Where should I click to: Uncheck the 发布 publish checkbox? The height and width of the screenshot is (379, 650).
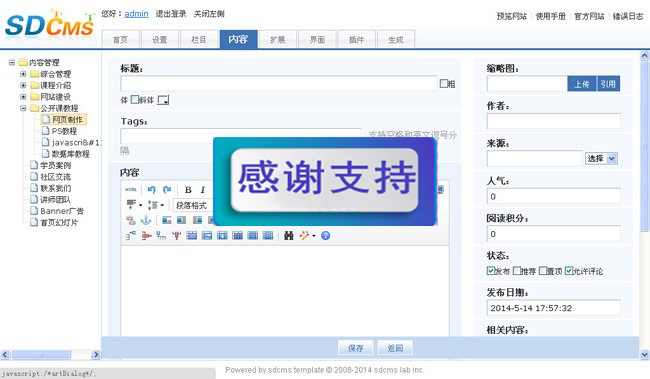[x=491, y=271]
